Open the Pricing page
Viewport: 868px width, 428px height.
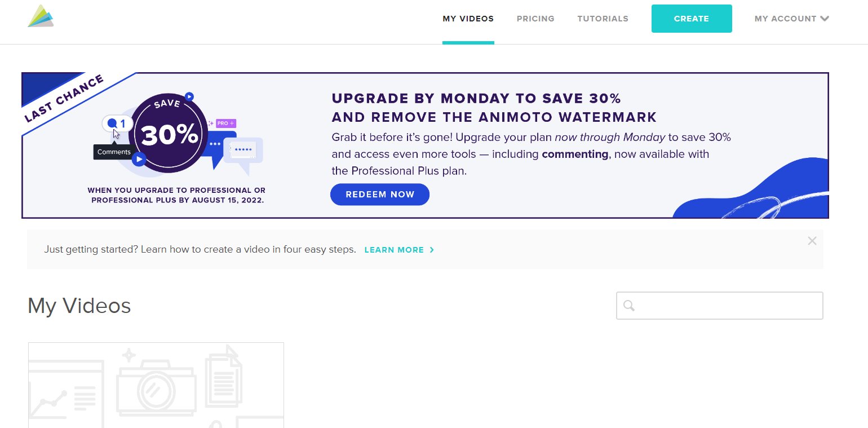coord(535,19)
